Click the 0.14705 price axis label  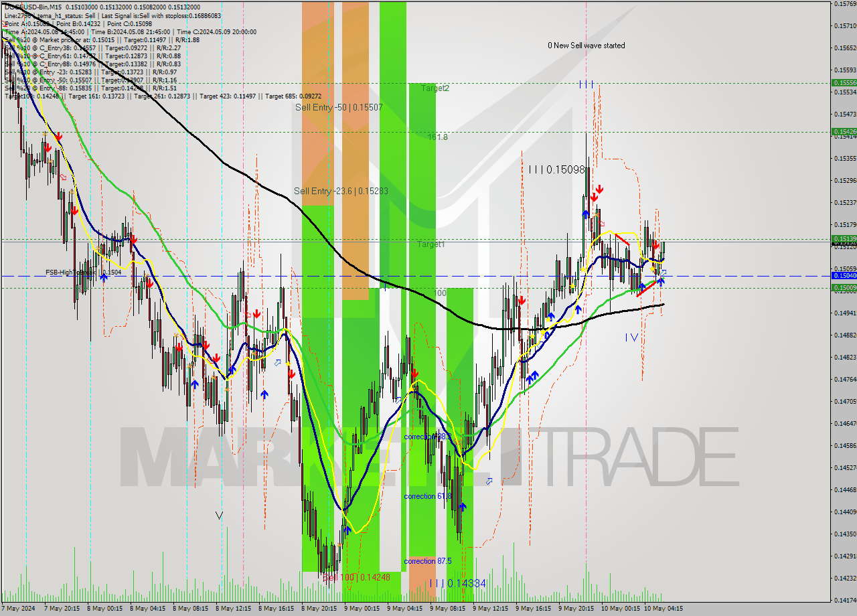click(x=846, y=401)
